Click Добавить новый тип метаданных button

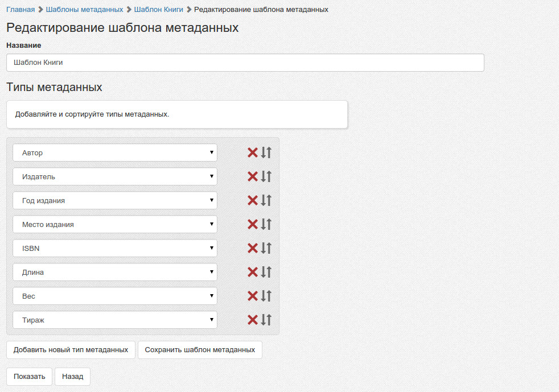tap(71, 350)
